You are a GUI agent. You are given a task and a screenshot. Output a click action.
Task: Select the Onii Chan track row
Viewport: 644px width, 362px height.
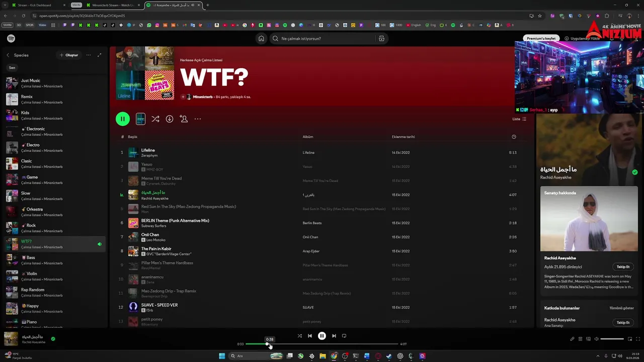tap(321, 237)
